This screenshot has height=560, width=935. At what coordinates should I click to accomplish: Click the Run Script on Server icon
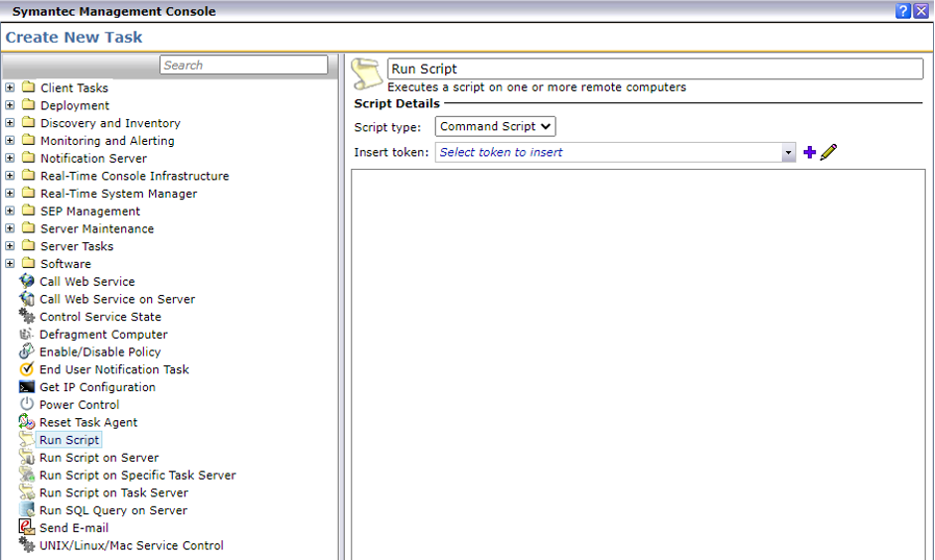[27, 458]
